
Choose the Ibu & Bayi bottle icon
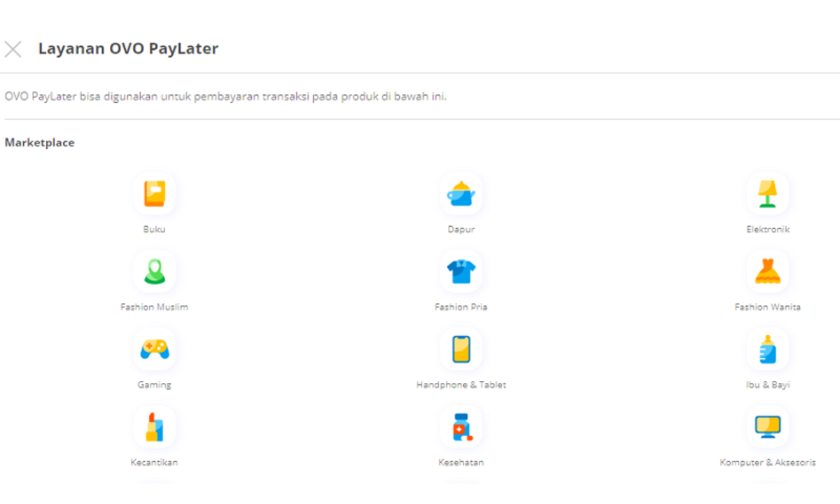coord(767,349)
